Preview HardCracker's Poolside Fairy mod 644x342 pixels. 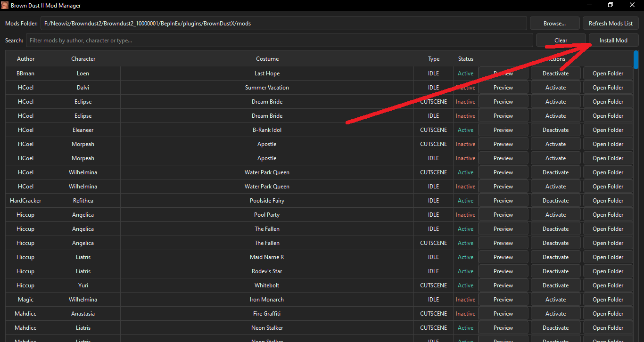503,200
